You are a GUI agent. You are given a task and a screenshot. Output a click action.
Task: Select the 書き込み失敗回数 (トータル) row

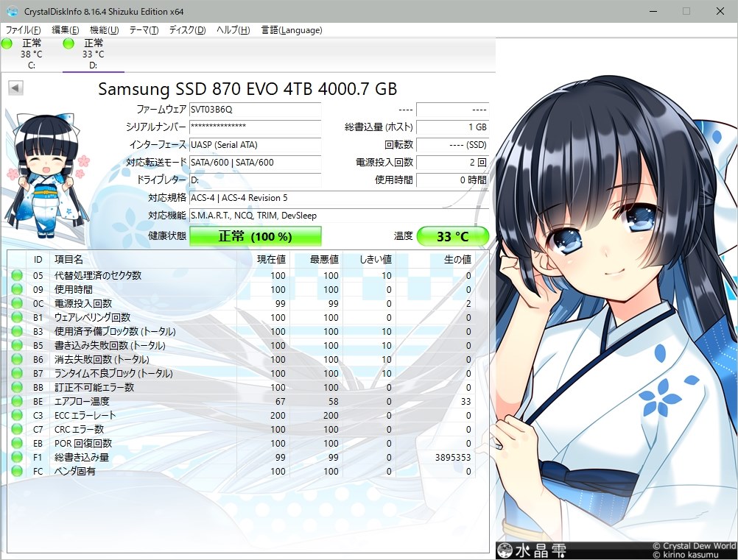coord(241,345)
